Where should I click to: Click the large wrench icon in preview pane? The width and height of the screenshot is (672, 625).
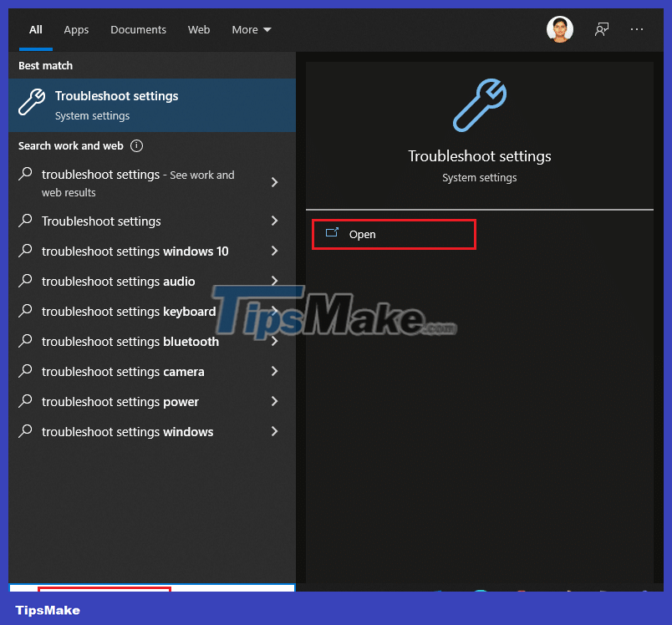[x=479, y=104]
